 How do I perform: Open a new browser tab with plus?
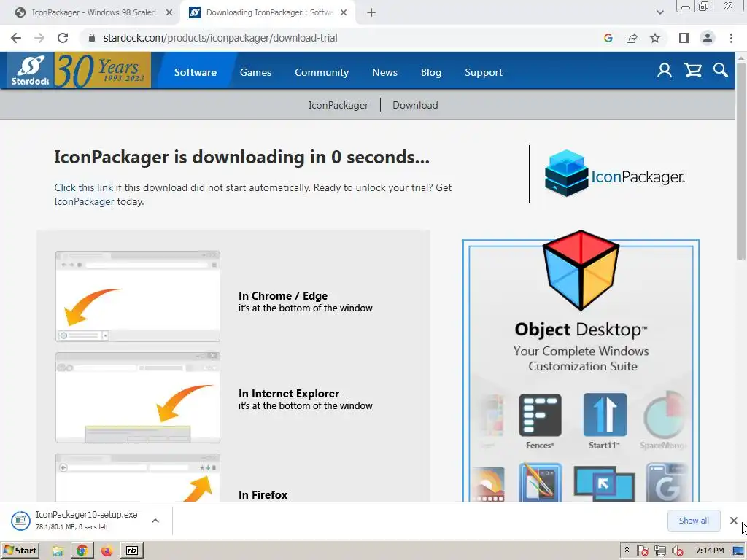[x=371, y=12]
